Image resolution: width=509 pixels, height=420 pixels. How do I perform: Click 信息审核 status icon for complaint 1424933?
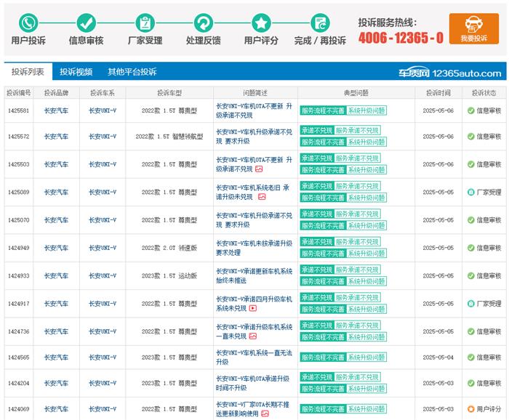click(470, 275)
